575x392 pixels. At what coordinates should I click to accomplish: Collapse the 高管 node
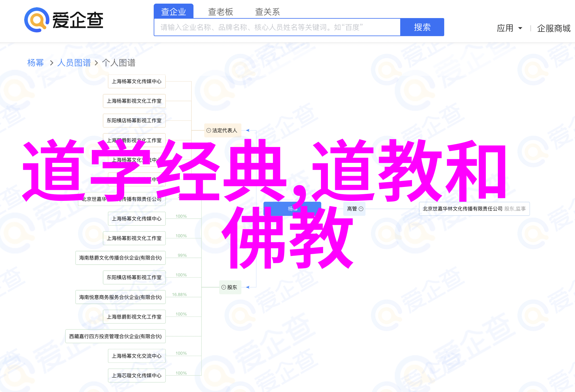(361, 209)
